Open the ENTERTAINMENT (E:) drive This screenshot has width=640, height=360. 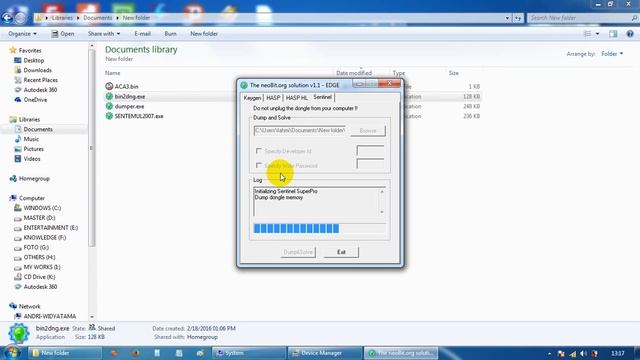(x=51, y=228)
